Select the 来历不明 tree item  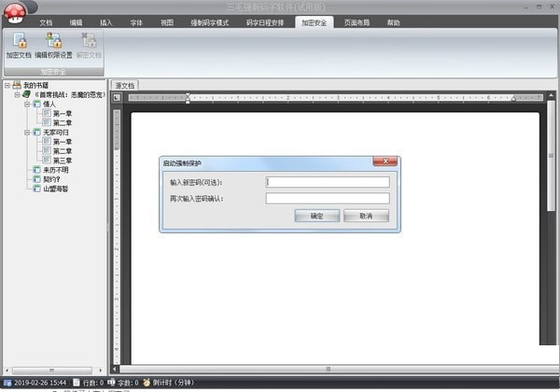56,170
